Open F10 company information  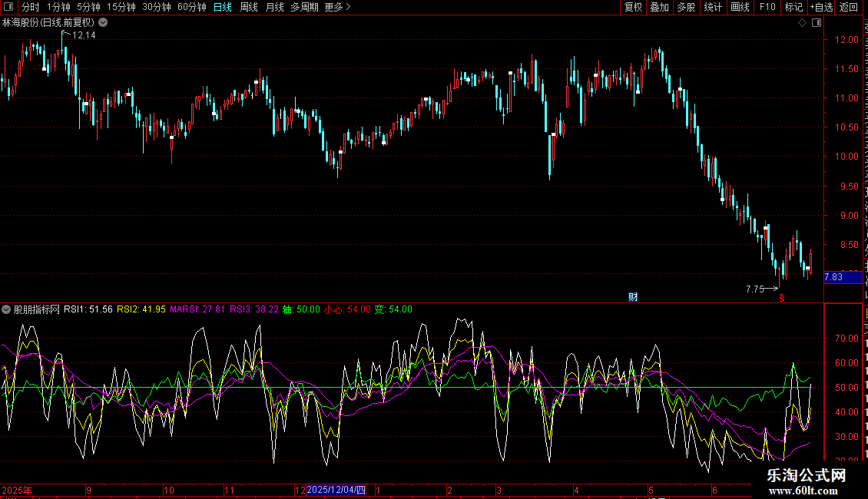tap(767, 7)
